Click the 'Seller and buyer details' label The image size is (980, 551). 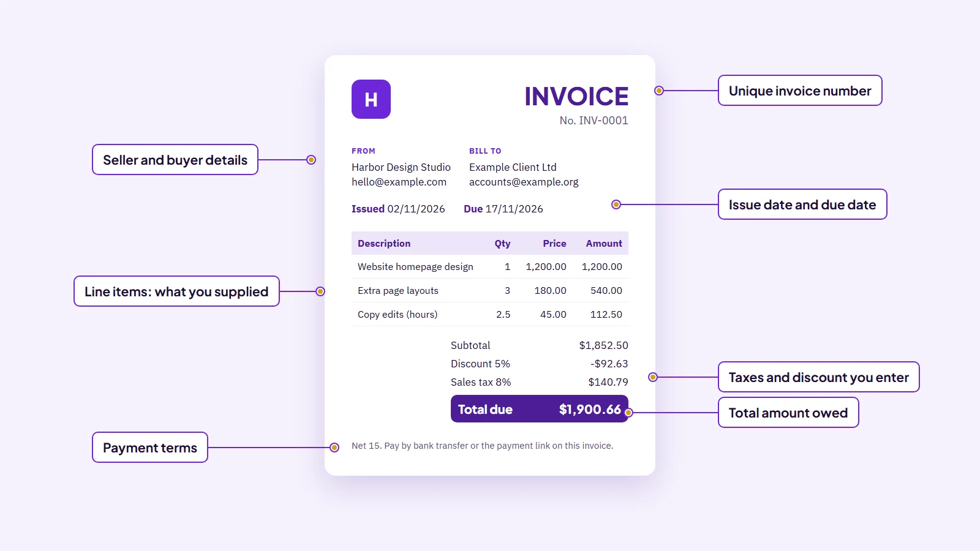pos(175,160)
